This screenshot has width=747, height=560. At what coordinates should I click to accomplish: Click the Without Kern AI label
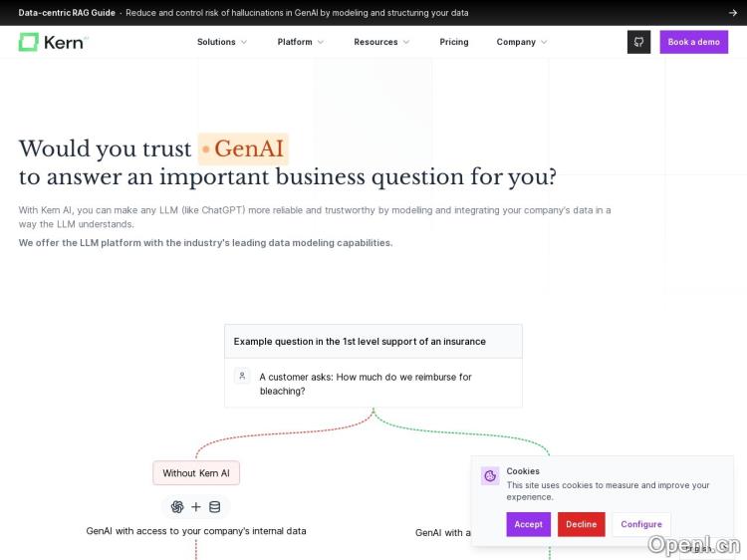point(196,473)
